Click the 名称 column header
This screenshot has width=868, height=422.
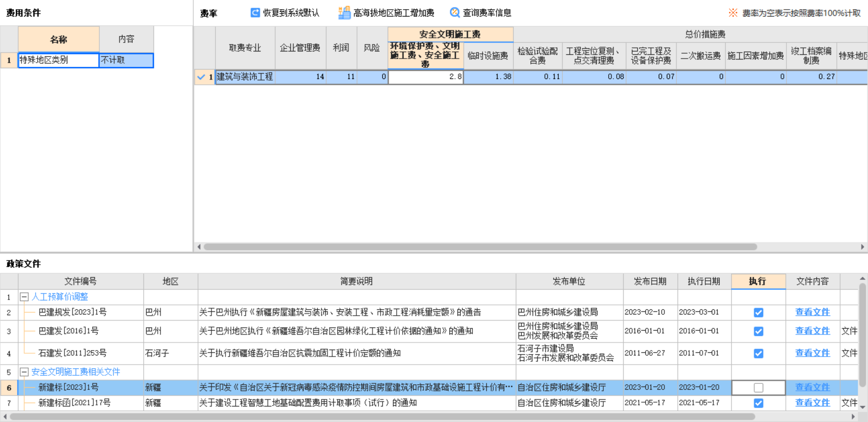[59, 39]
